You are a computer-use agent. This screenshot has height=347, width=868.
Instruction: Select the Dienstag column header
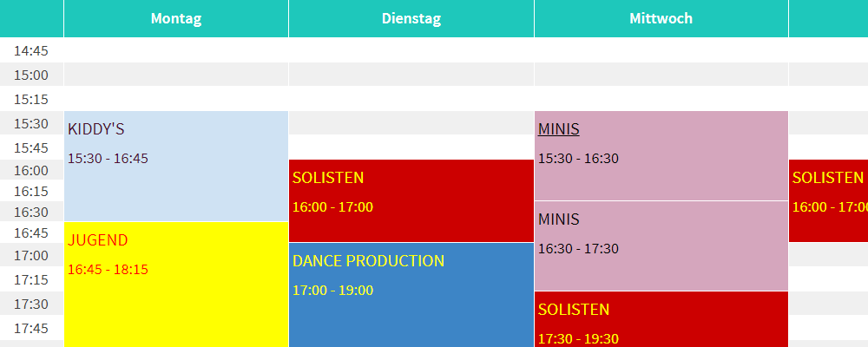[x=411, y=18]
